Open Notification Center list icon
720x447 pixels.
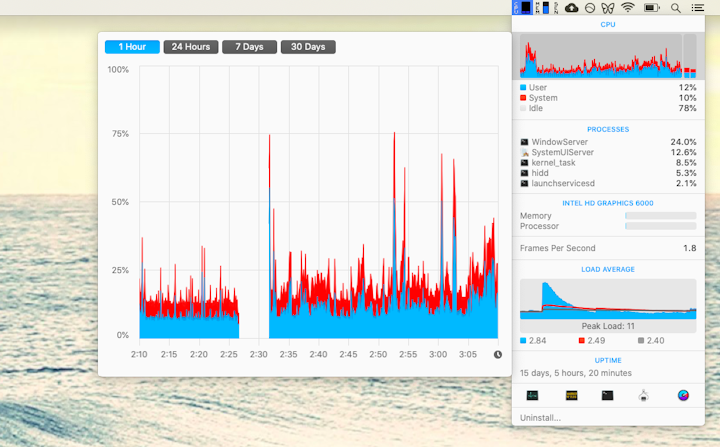tap(697, 8)
